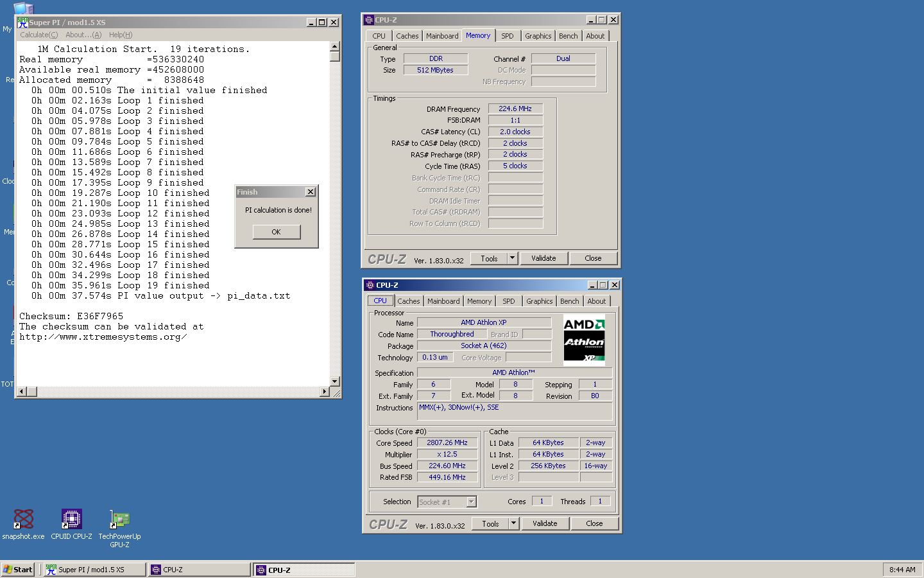Select Caches tab in lower CPU-Z window

(x=409, y=301)
